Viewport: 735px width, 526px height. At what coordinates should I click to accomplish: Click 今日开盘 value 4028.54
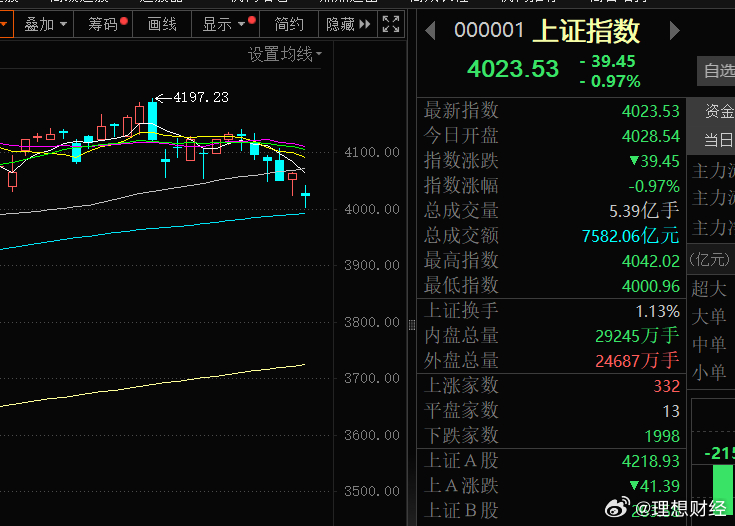click(651, 136)
